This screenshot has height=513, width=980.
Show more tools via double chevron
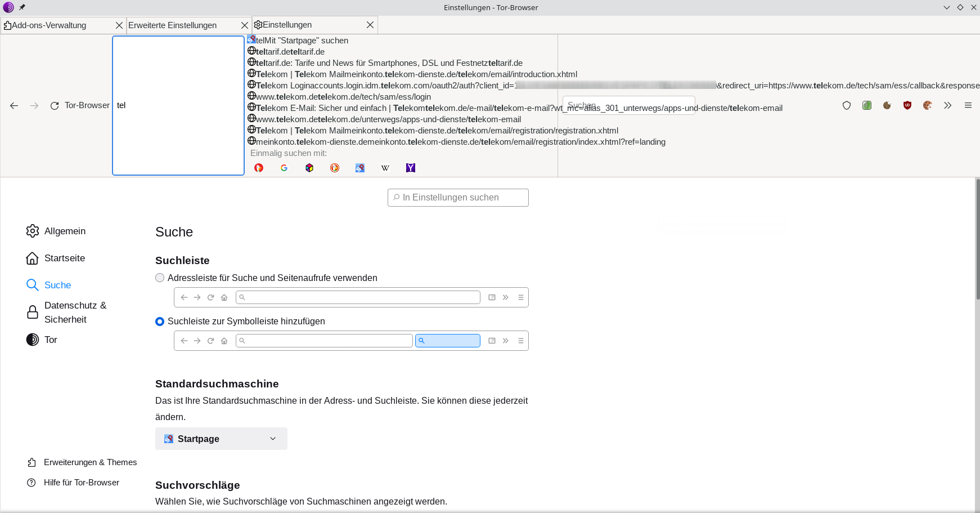[948, 105]
